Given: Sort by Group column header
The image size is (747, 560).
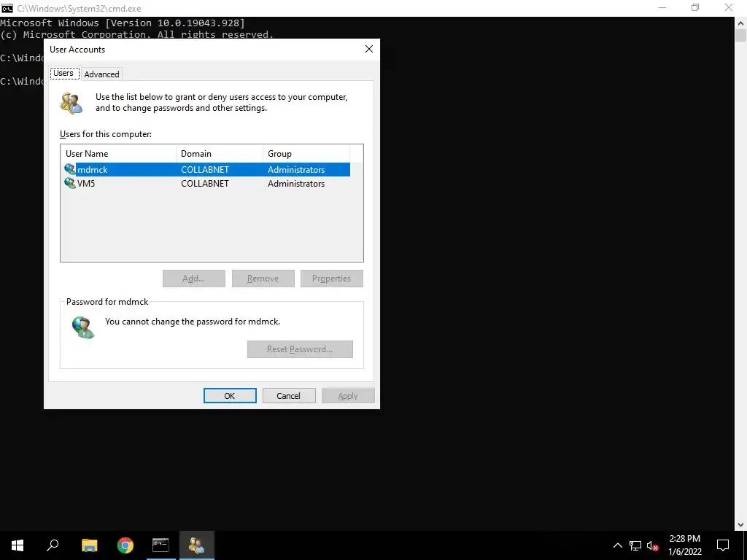Looking at the screenshot, I should click(306, 154).
